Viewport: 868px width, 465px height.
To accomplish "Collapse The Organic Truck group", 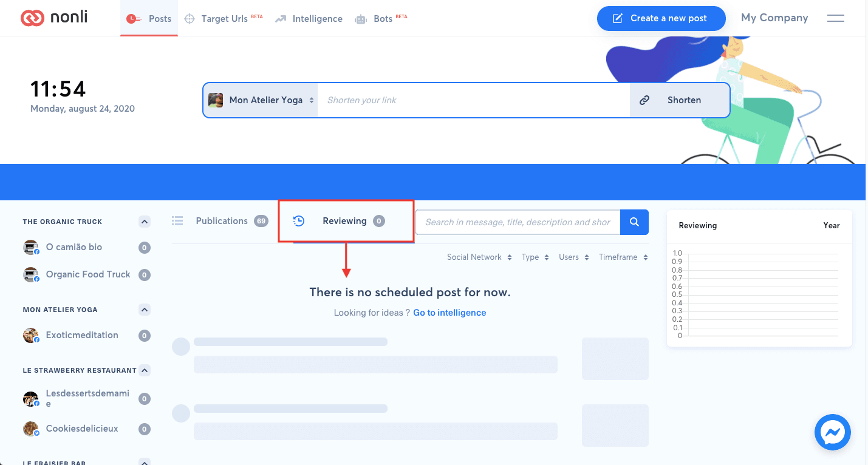I will point(145,222).
